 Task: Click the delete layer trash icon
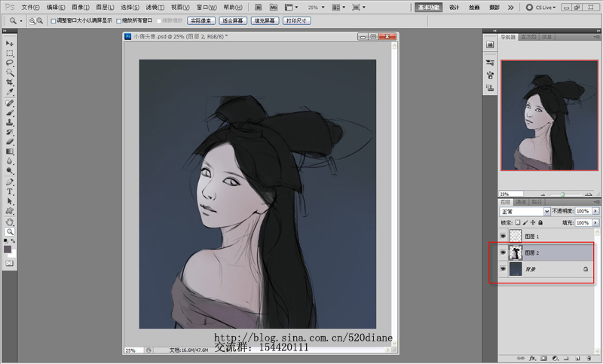point(588,358)
